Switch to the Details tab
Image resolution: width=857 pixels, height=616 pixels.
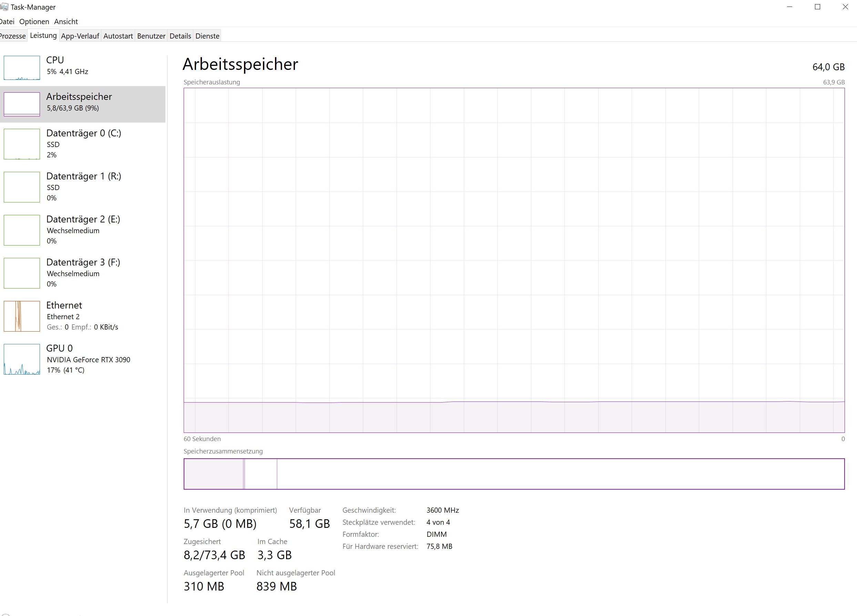180,36
